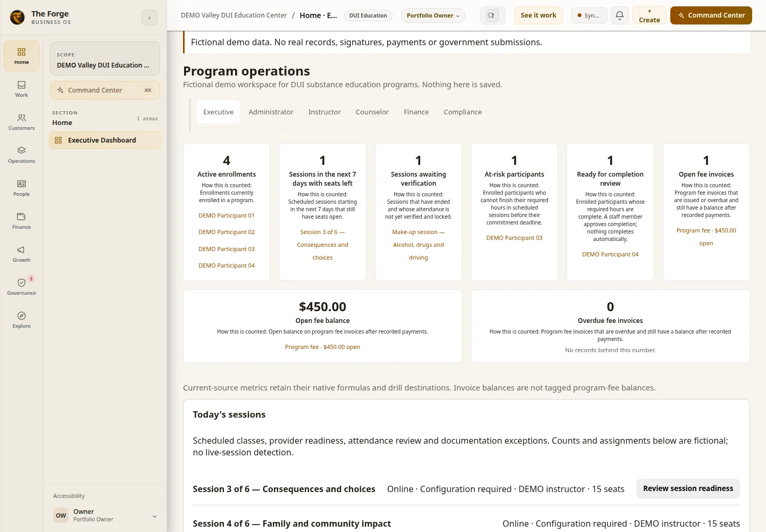Open Session 3 of 6 Consequences and choices card link

click(322, 245)
